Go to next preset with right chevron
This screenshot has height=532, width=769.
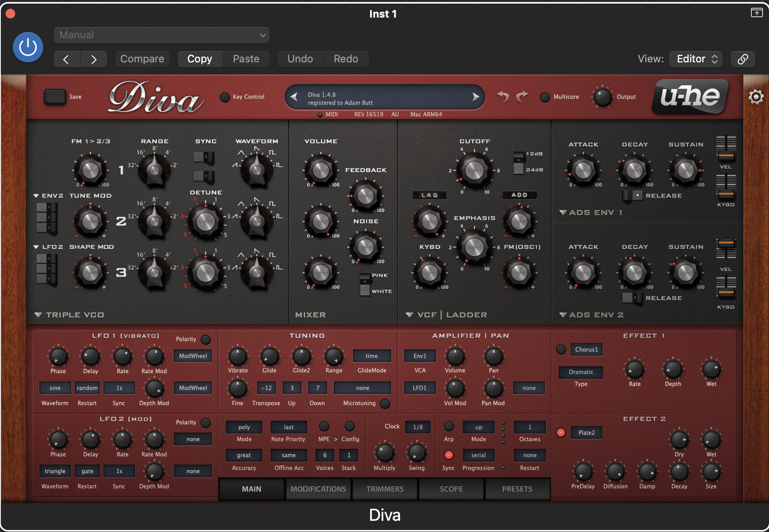click(x=94, y=59)
